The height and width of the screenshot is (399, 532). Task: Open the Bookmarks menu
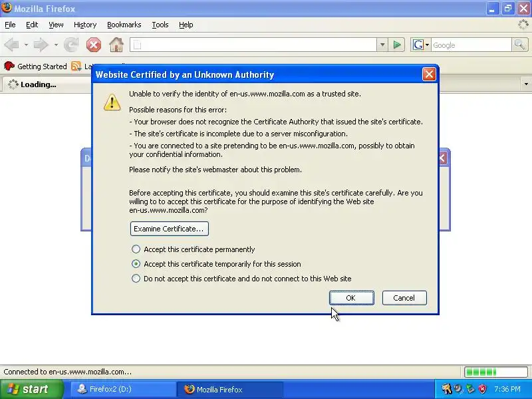pyautogui.click(x=124, y=25)
